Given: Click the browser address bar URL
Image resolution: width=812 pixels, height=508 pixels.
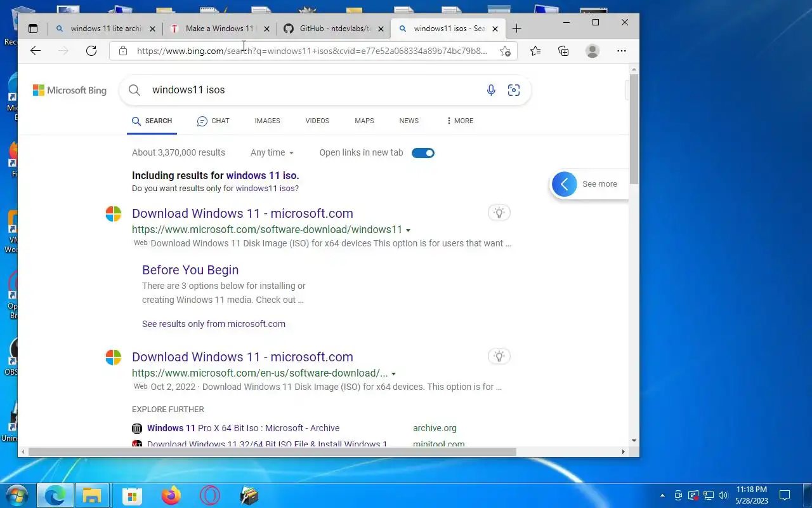Looking at the screenshot, I should (312, 51).
